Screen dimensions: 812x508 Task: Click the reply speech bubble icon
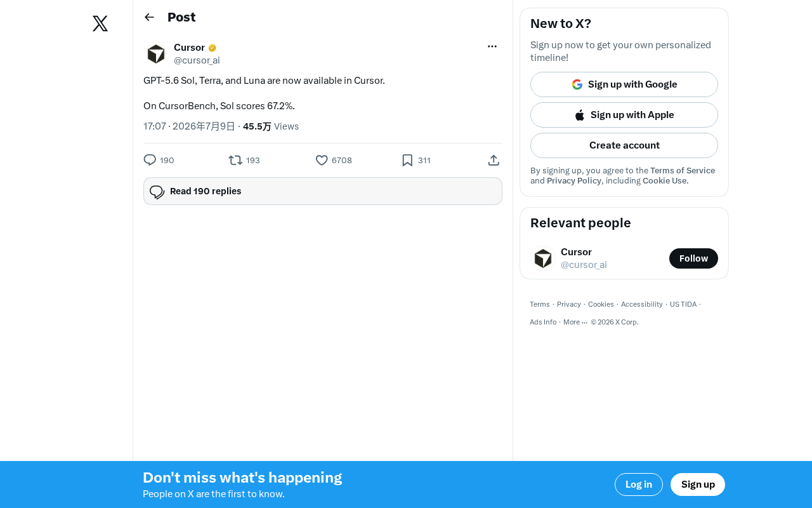click(x=150, y=160)
